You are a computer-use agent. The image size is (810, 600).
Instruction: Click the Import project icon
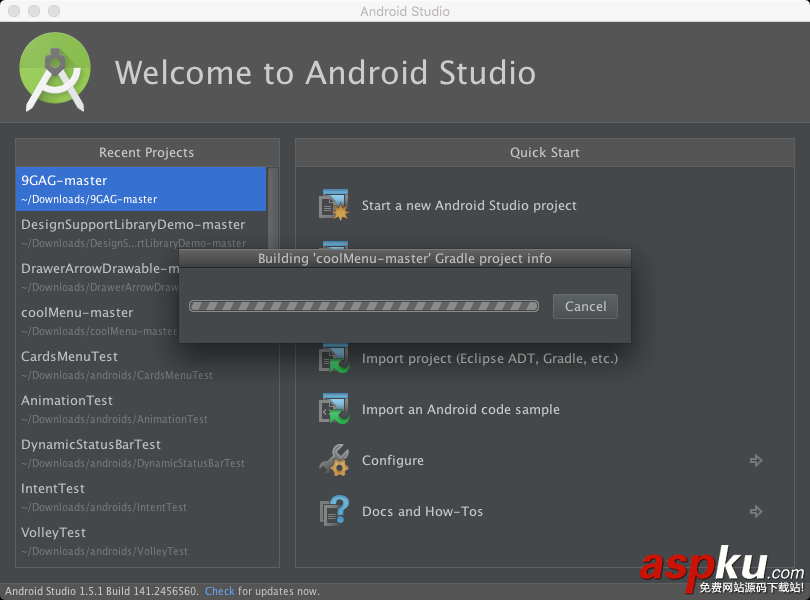pos(333,358)
